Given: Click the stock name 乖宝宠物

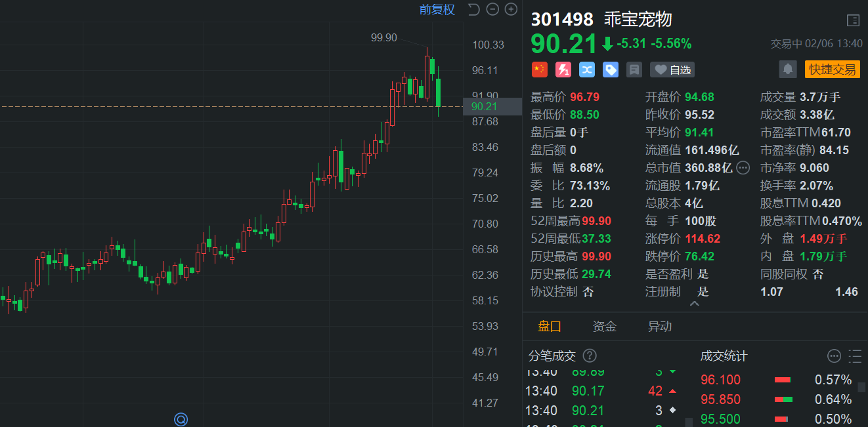Looking at the screenshot, I should pos(638,19).
